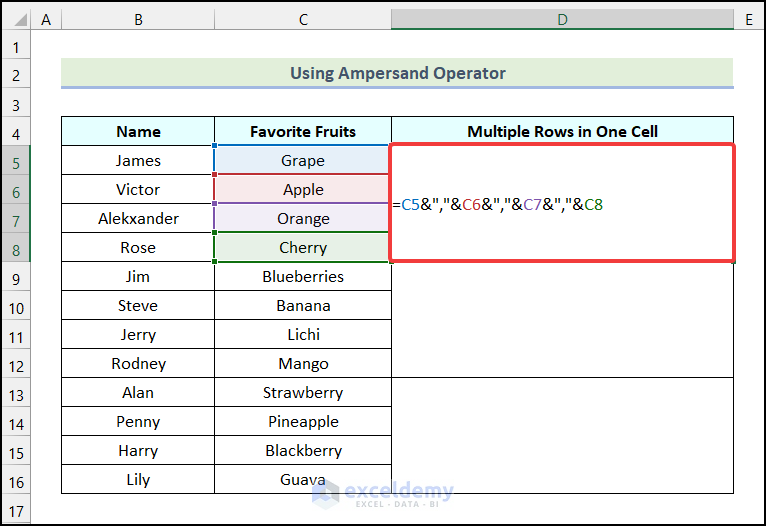Click the 'Cherry' cell
The height and width of the screenshot is (526, 766).
coord(303,247)
